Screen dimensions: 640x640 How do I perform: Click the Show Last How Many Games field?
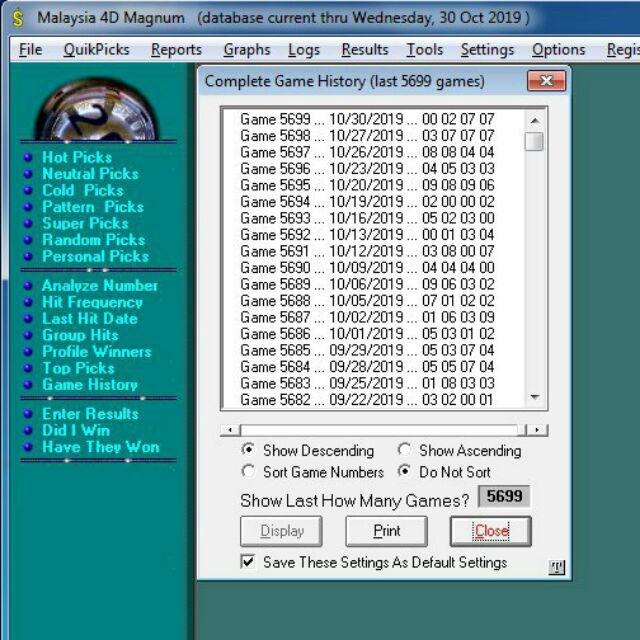[x=501, y=497]
